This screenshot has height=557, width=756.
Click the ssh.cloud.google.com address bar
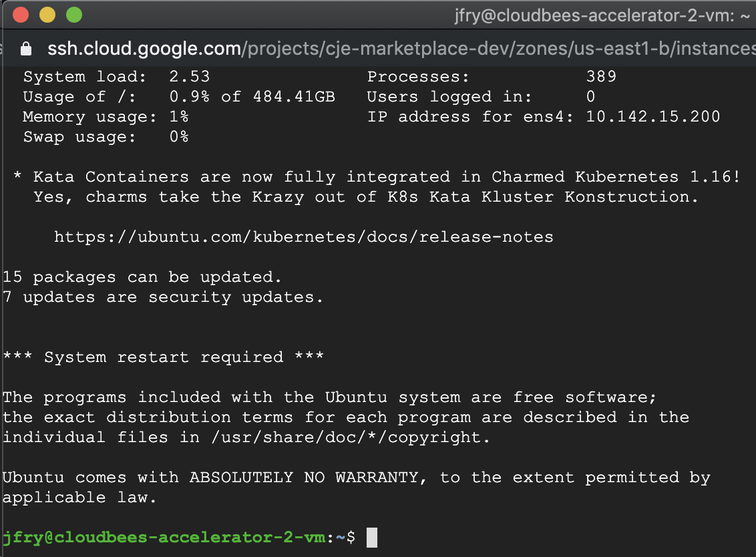click(142, 48)
